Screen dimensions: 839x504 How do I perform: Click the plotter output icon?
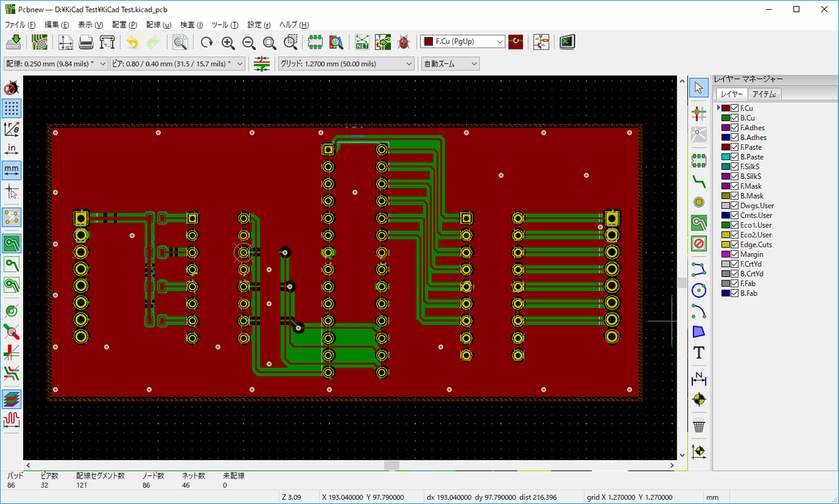tap(107, 42)
